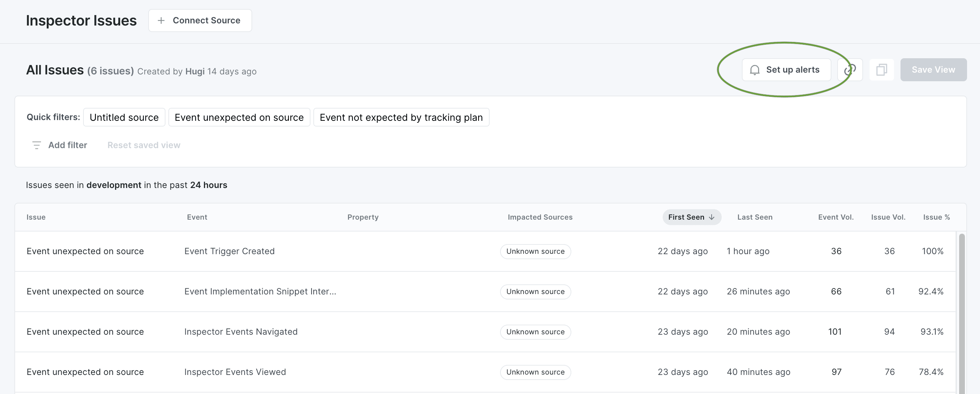Image resolution: width=980 pixels, height=394 pixels.
Task: Open Reset saved view option
Action: pos(144,144)
